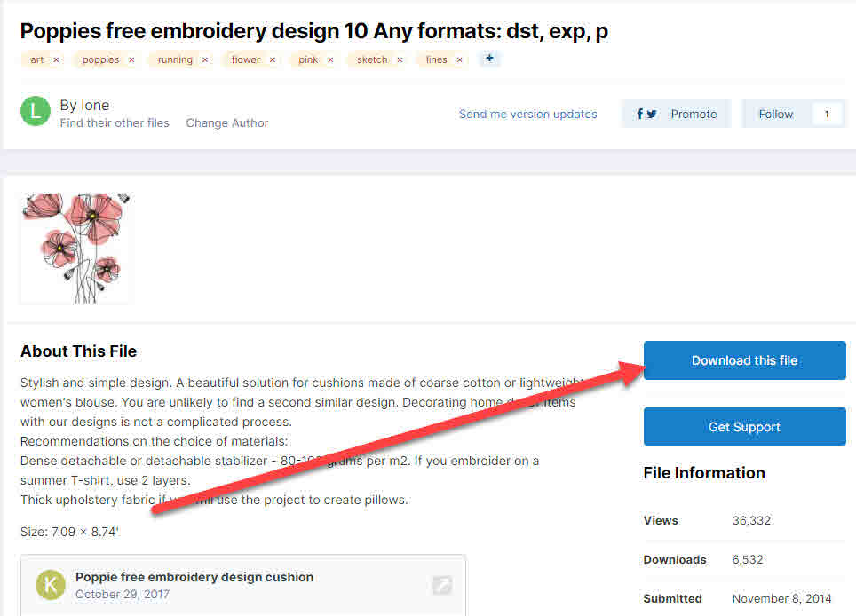Delete the 'sketch' tag
This screenshot has height=616, width=856.
[x=400, y=59]
